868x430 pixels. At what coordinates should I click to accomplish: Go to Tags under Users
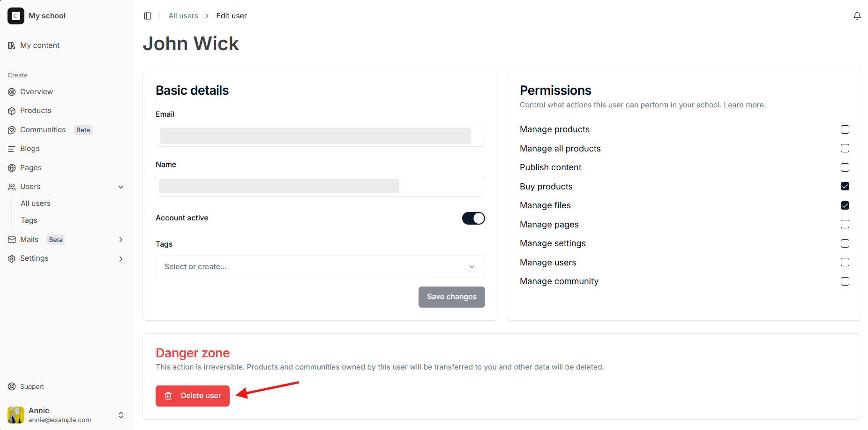point(29,220)
